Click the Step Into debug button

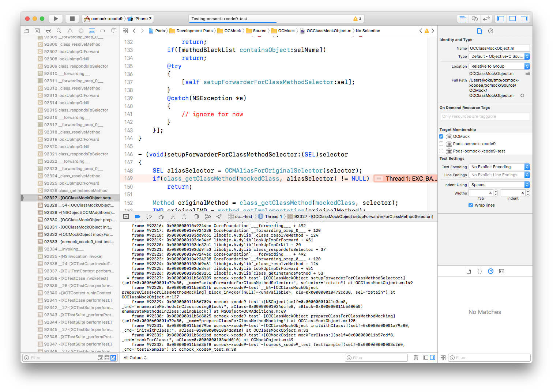click(x=173, y=216)
